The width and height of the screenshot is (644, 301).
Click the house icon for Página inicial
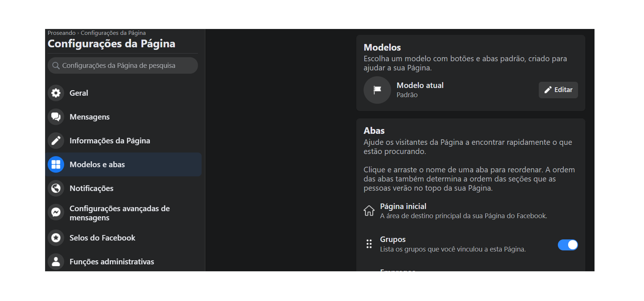pyautogui.click(x=369, y=211)
